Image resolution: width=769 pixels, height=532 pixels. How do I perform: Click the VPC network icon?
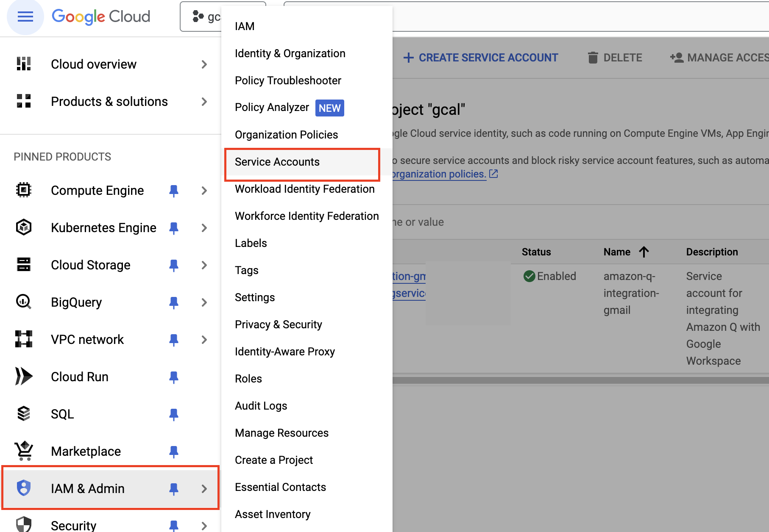24,339
